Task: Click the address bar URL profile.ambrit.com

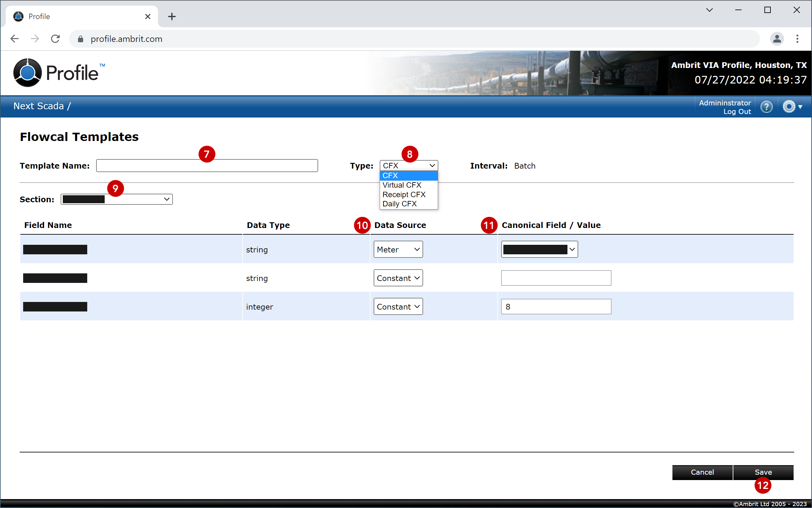Action: pos(127,39)
